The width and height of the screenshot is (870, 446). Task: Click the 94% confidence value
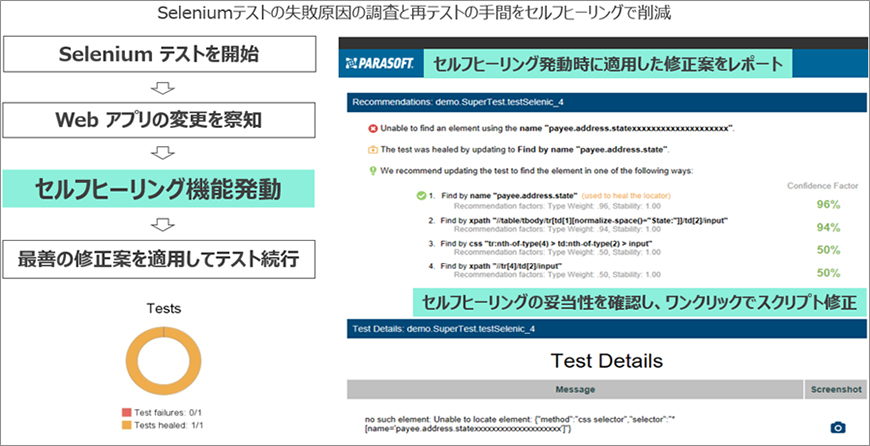click(x=828, y=227)
